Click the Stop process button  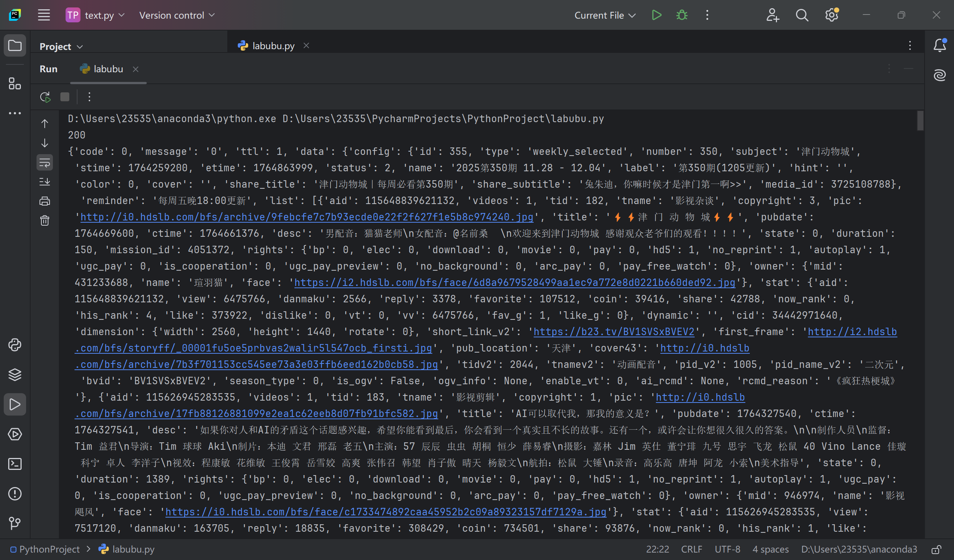pos(65,97)
